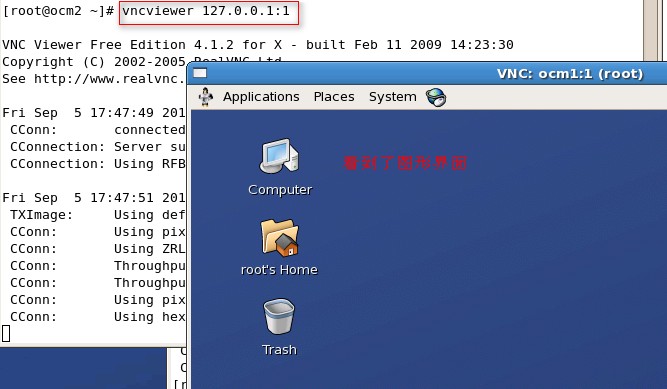
Task: Select the root's Home folder icon
Action: coord(279,237)
